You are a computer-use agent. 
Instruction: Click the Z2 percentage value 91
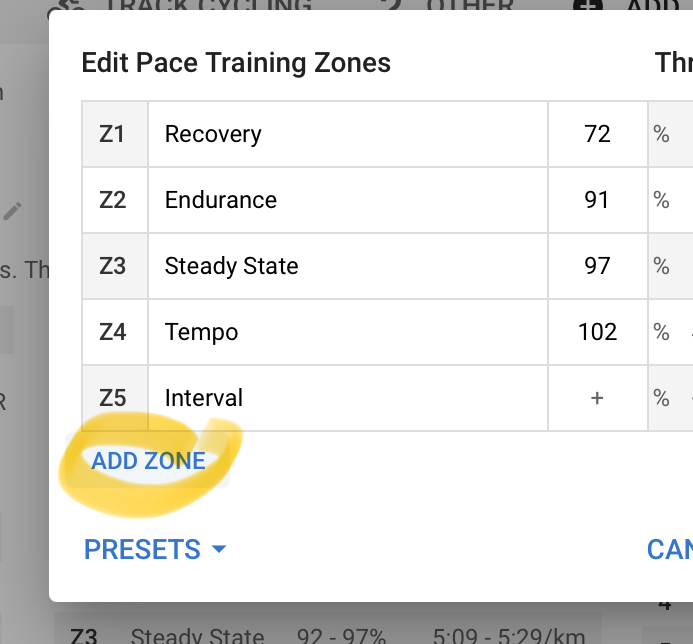pyautogui.click(x=597, y=200)
